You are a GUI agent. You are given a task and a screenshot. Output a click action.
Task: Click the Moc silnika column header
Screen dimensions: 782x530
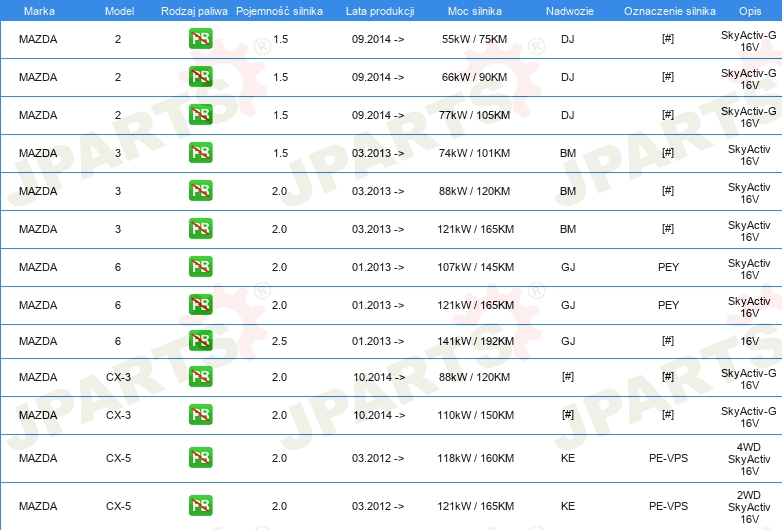(x=475, y=11)
